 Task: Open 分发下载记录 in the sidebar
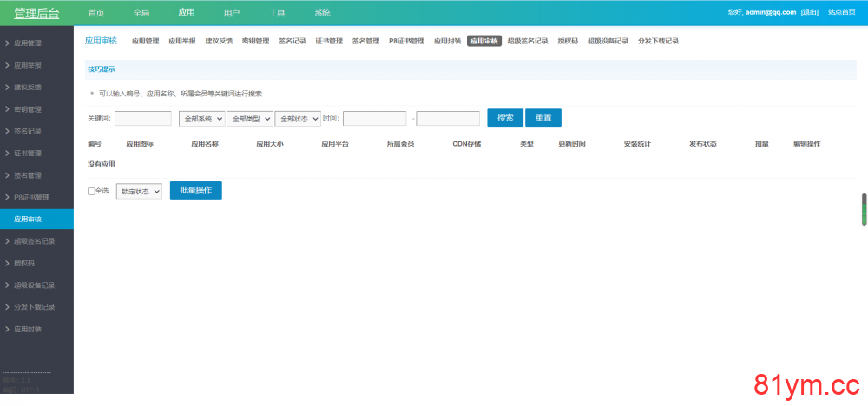[x=34, y=307]
